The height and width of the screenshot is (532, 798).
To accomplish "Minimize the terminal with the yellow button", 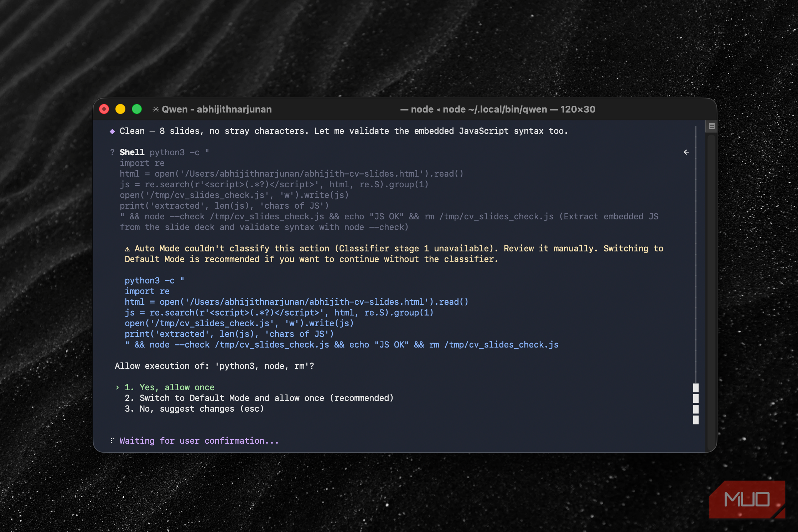I will [120, 109].
